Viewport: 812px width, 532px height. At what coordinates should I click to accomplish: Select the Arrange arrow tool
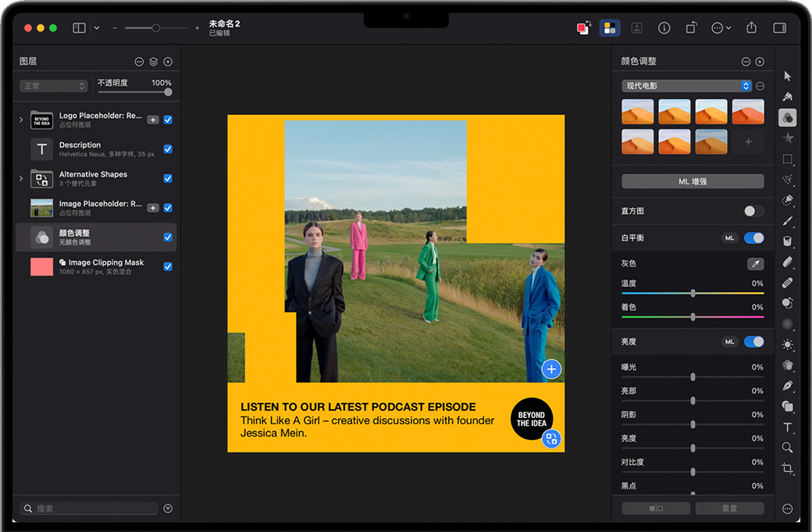pos(787,76)
